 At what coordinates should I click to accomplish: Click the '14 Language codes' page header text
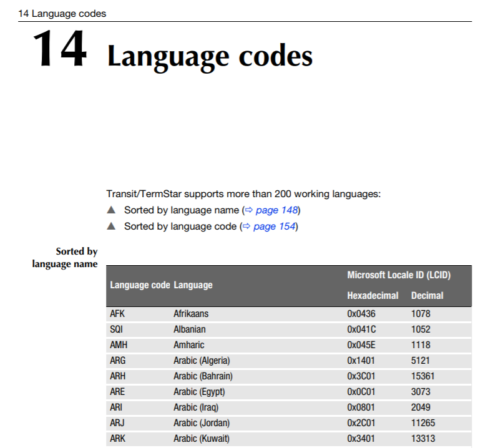[62, 14]
